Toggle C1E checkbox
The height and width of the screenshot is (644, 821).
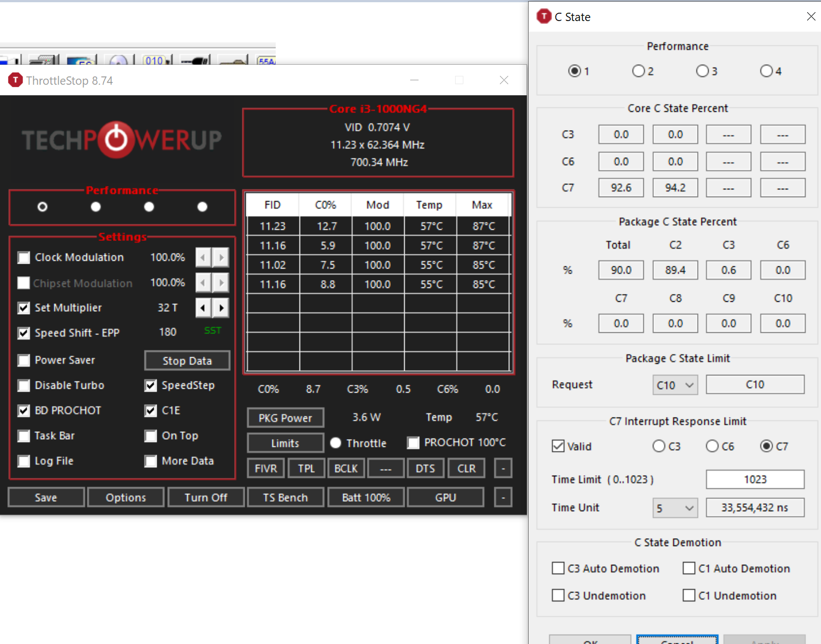(x=151, y=410)
